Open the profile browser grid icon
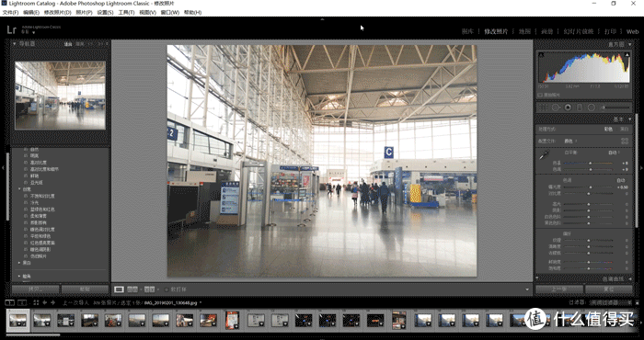The image size is (644, 340). (625, 141)
